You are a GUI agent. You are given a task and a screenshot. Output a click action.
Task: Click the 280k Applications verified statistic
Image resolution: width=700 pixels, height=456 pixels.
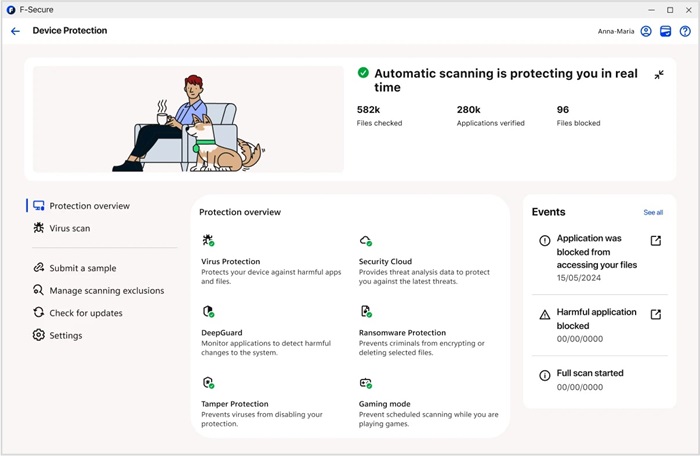coord(490,116)
